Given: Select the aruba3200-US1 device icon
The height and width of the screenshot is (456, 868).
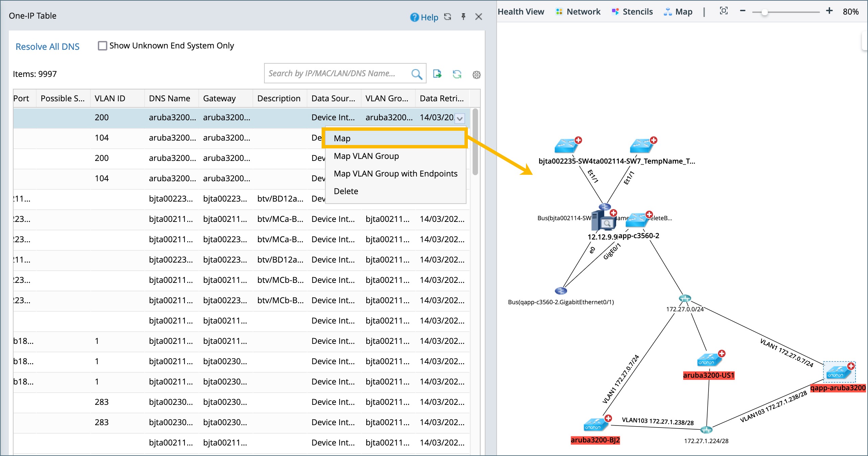Looking at the screenshot, I should (x=709, y=360).
